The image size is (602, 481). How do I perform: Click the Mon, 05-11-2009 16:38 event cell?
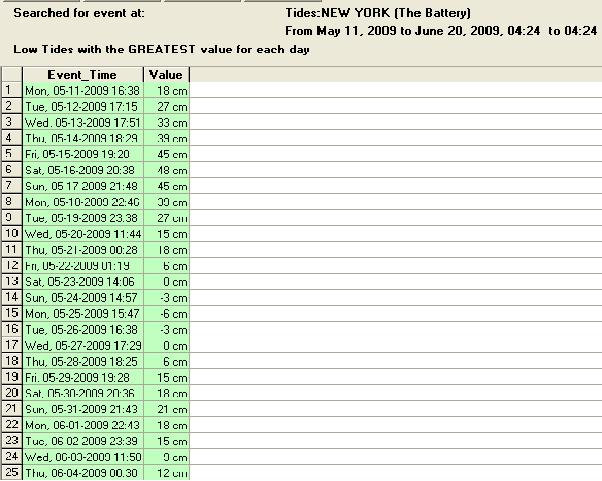[82, 91]
